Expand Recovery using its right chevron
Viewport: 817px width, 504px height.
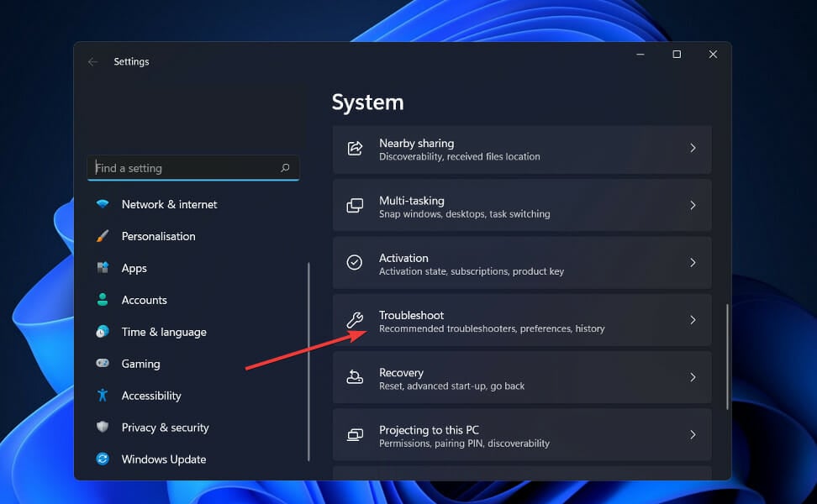693,377
